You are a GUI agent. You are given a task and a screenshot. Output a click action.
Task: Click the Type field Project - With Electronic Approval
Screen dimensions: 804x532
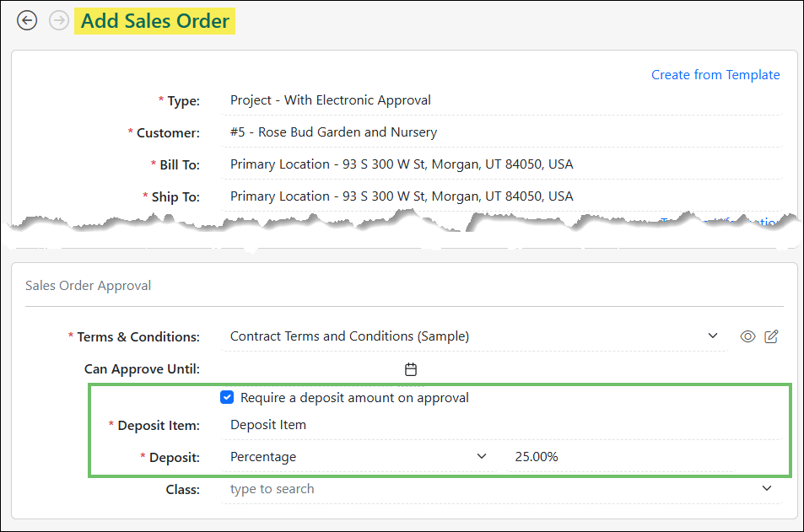[x=501, y=100]
